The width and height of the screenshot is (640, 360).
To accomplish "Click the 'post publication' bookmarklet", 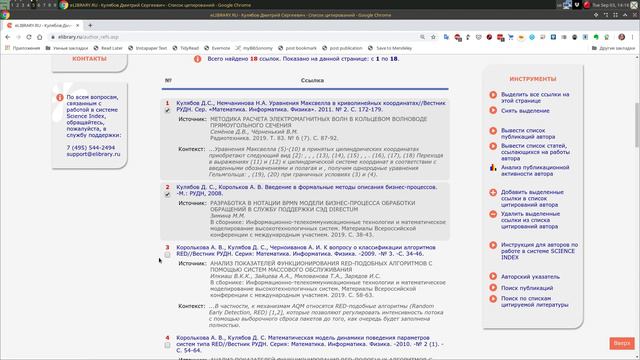I will 342,48.
